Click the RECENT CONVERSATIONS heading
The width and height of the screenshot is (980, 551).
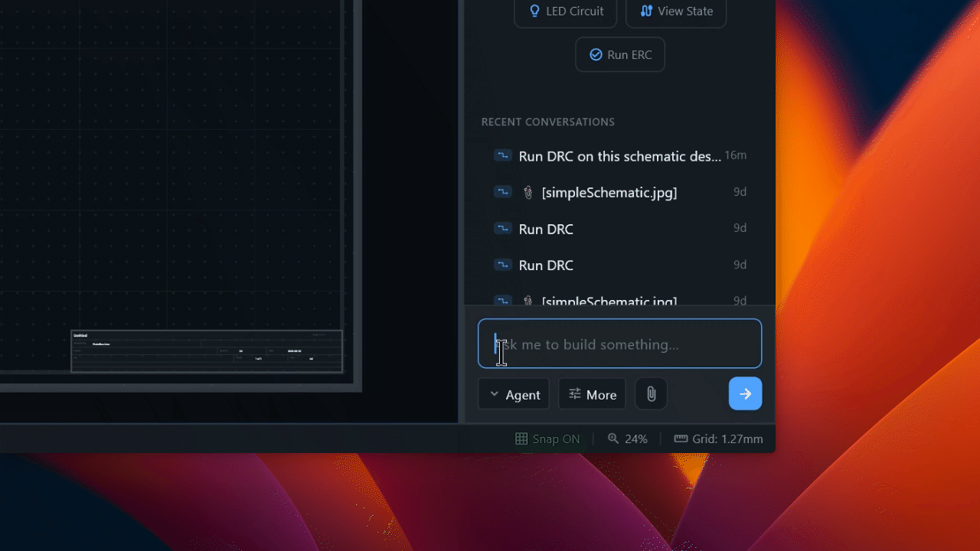(x=548, y=122)
